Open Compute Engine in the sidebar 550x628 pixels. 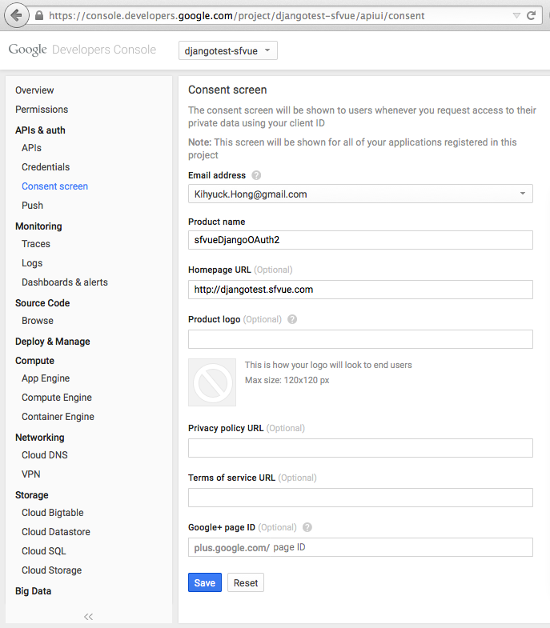coord(57,398)
